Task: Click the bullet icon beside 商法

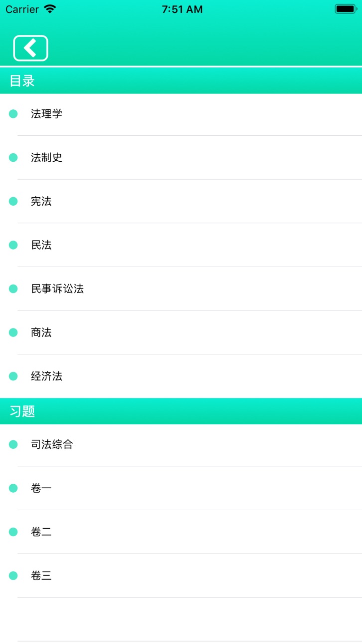Action: pos(13,332)
